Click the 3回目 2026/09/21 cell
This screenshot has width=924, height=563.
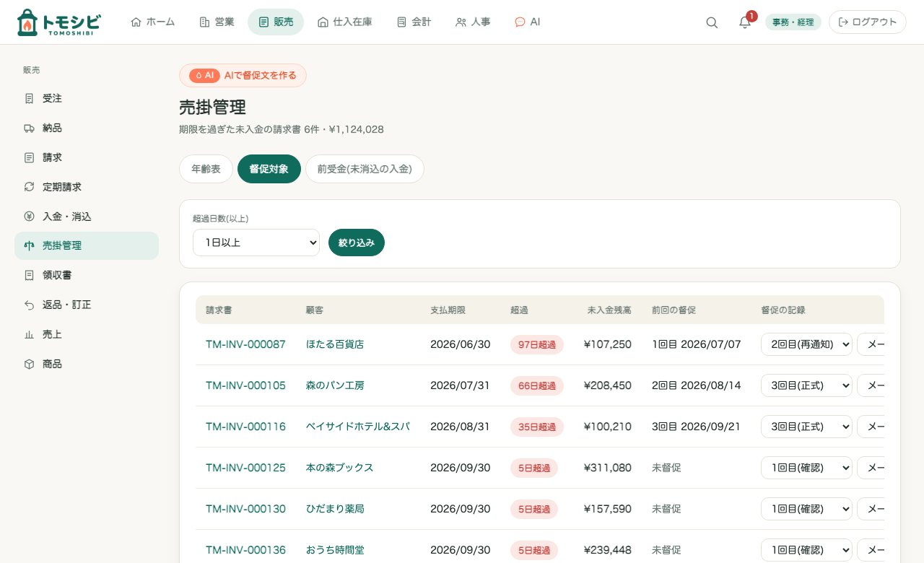click(x=696, y=427)
